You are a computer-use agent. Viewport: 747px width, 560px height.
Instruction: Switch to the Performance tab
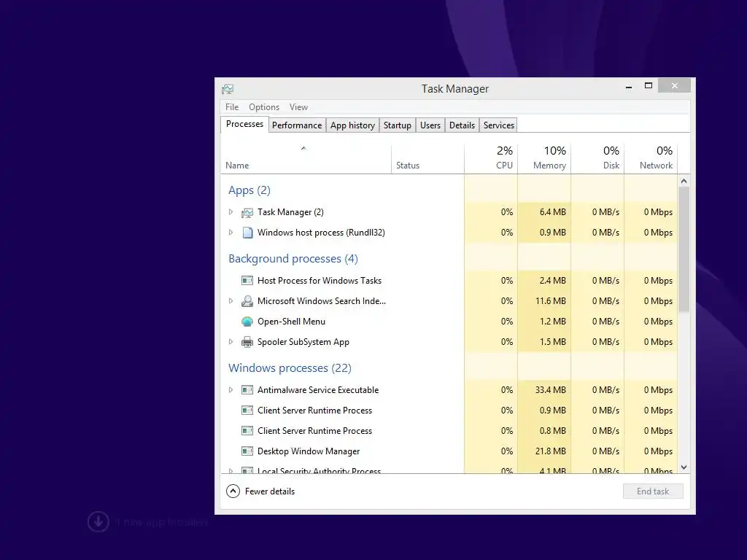coord(297,125)
